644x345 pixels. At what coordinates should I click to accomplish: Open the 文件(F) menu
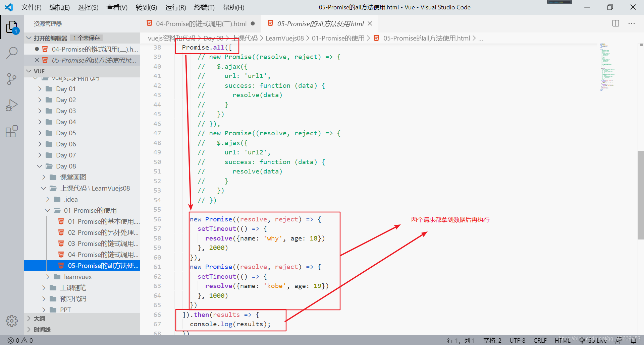(x=32, y=7)
